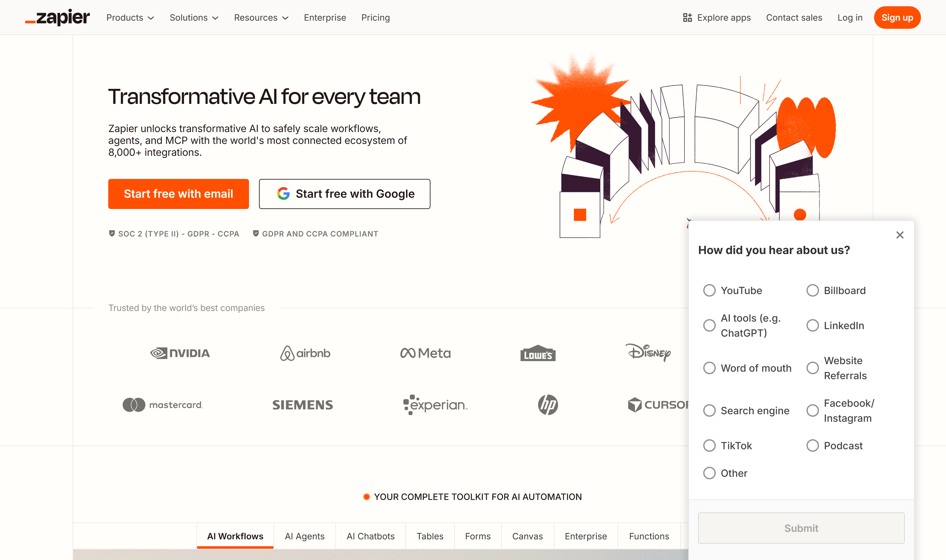Screen dimensions: 946x560
Task: Select Podcast as how you heard
Action: pyautogui.click(x=812, y=445)
